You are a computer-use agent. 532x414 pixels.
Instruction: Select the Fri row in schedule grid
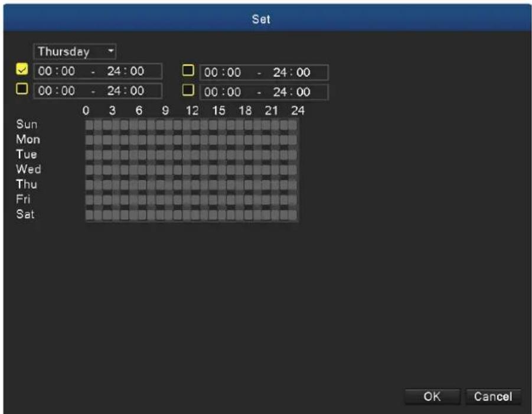[191, 200]
